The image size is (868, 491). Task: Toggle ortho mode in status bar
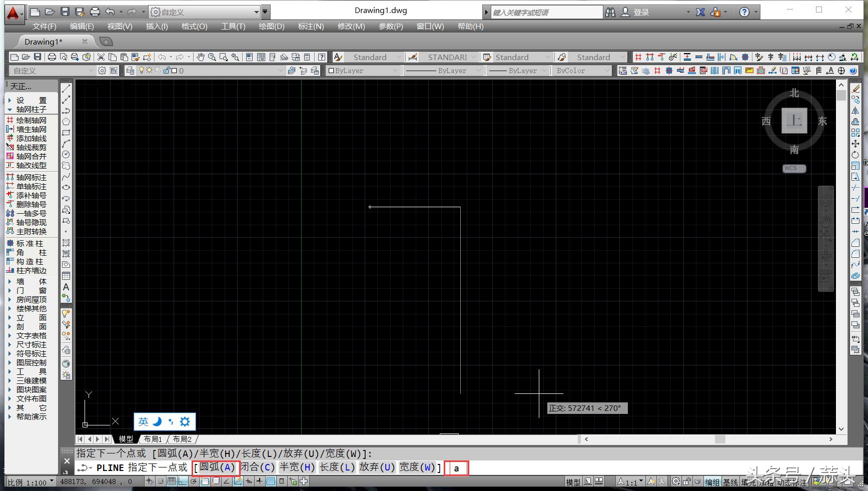183,481
